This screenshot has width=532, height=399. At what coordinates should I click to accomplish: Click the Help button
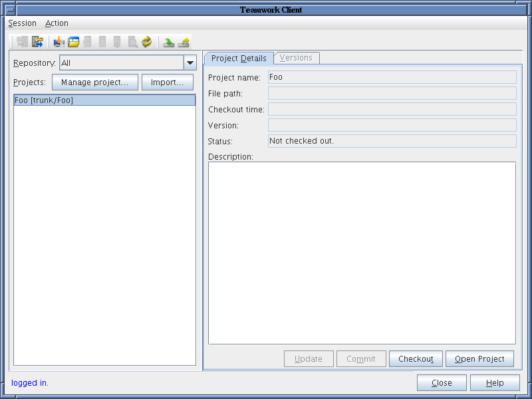click(x=495, y=383)
